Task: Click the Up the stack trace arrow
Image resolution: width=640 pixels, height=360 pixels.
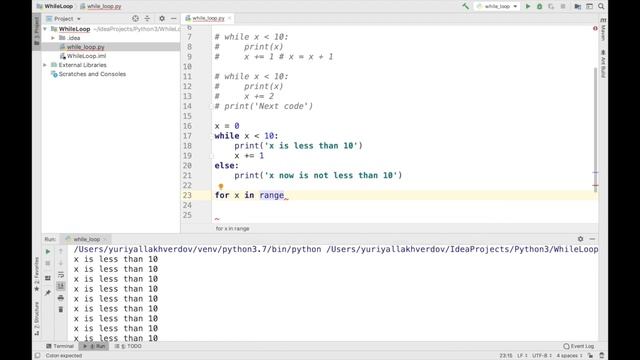Action: tap(61, 251)
